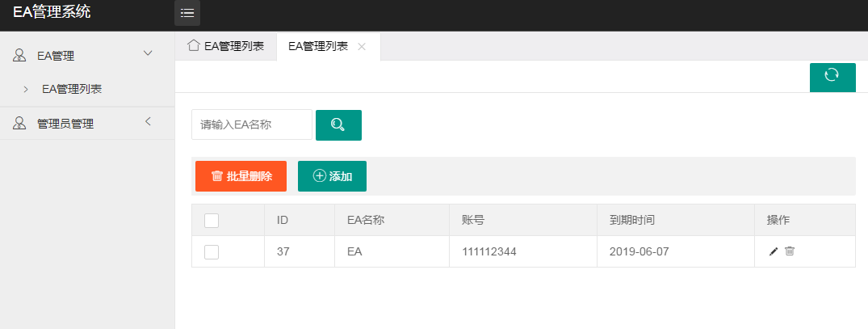Toggle the sidebar with the hamburger menu icon
The width and height of the screenshot is (868, 329).
[x=187, y=13]
